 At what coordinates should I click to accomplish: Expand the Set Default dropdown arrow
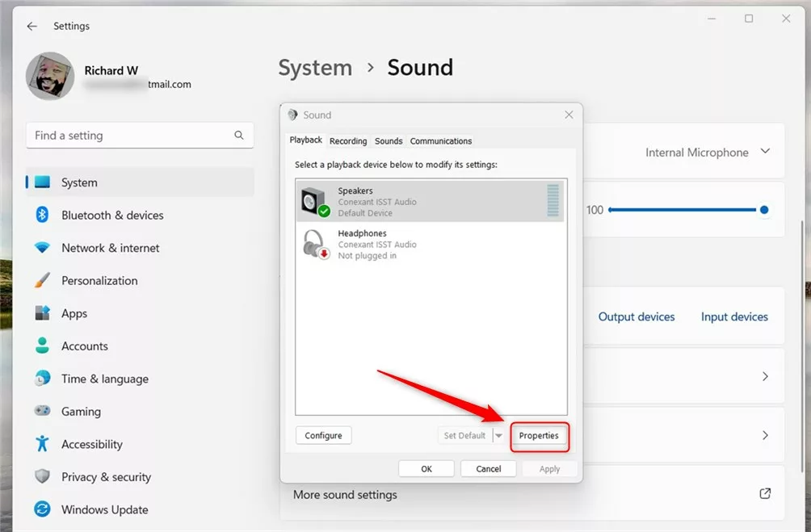coord(499,436)
